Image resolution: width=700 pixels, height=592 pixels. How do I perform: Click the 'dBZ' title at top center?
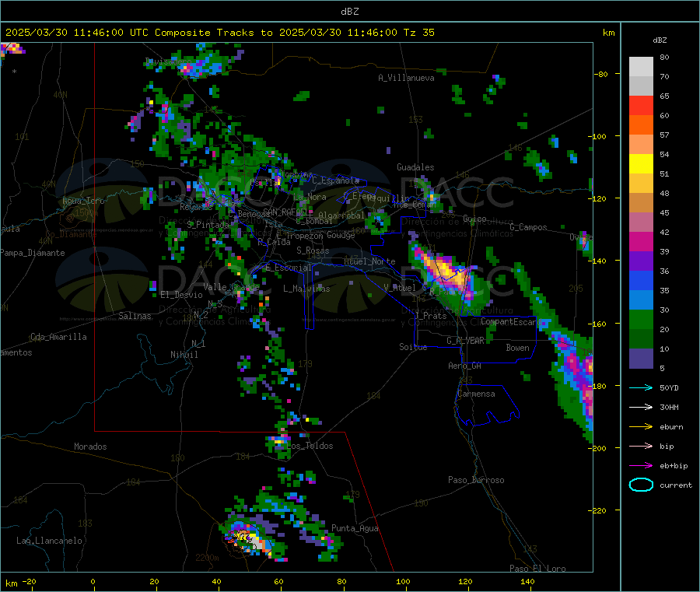(x=349, y=12)
